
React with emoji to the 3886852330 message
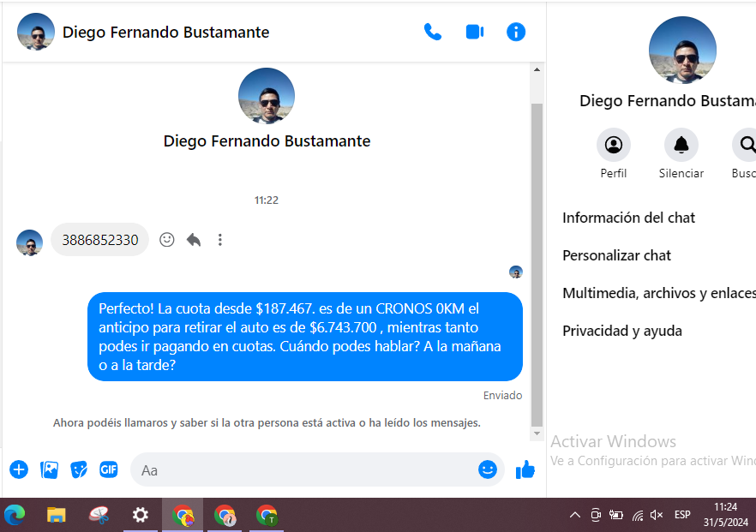pos(167,240)
